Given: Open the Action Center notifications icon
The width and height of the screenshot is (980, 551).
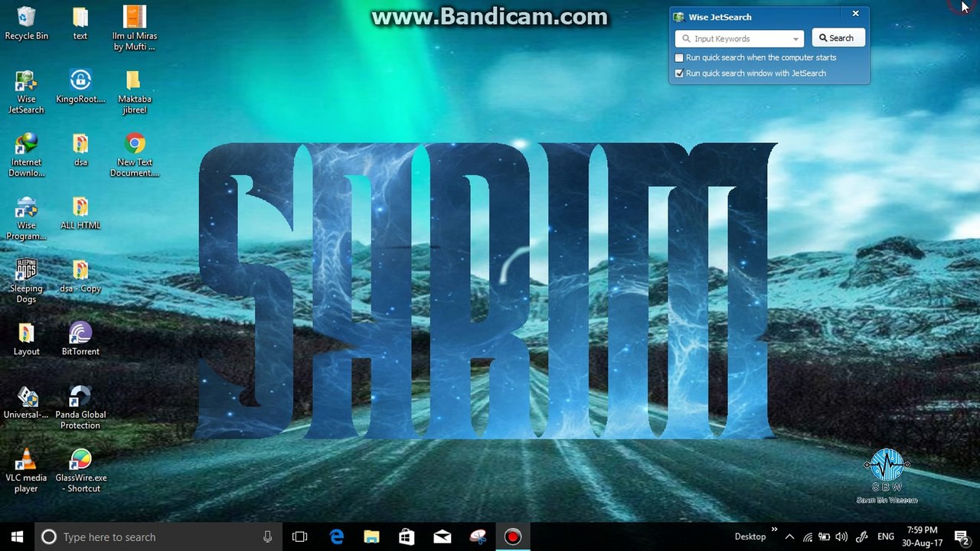Looking at the screenshot, I should pos(962,536).
